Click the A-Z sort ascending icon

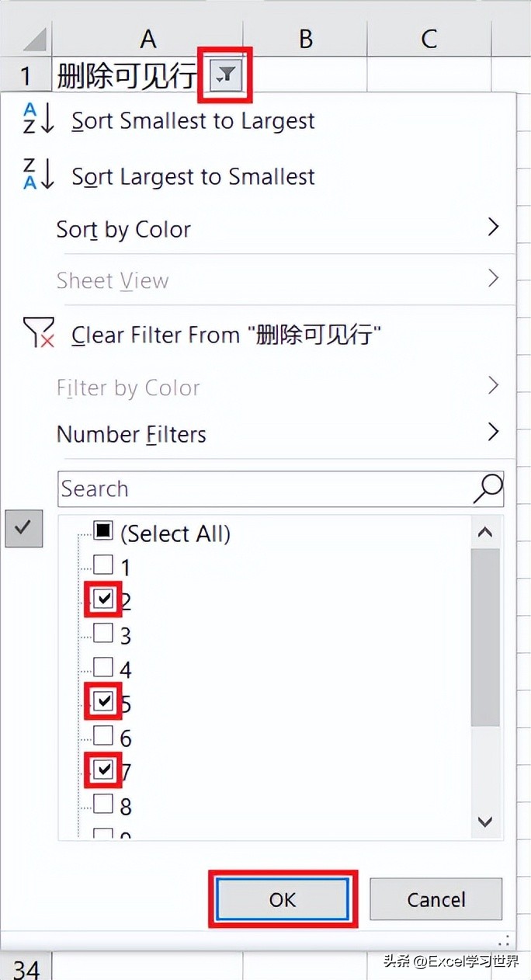38,119
